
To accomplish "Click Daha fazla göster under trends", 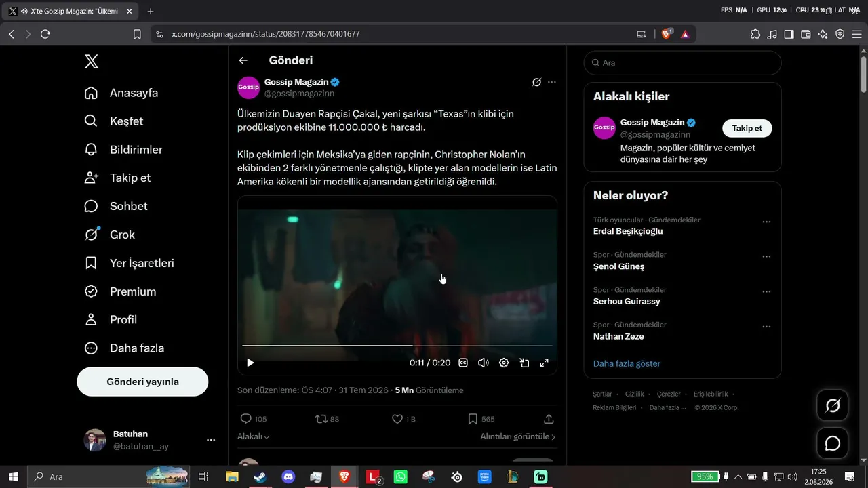I will tap(627, 363).
